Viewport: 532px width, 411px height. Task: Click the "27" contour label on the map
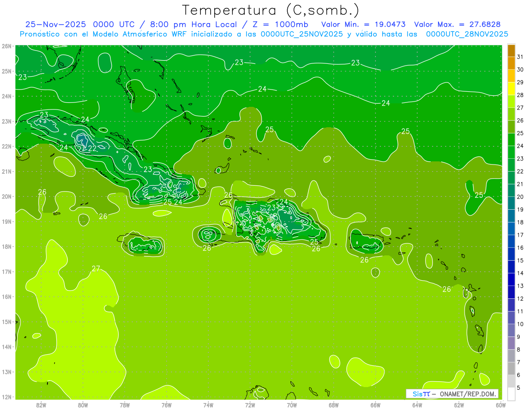[x=96, y=269]
